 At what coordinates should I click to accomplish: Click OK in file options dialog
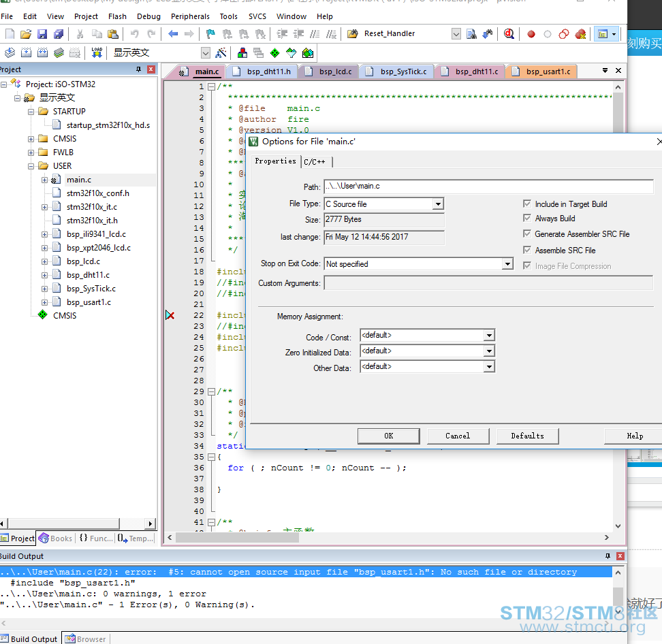click(x=388, y=436)
